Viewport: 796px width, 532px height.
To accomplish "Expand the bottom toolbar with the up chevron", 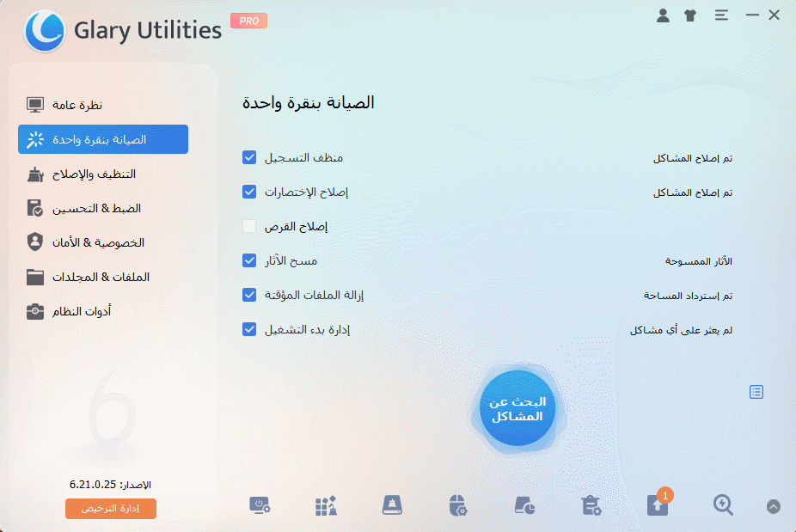I will (x=773, y=506).
